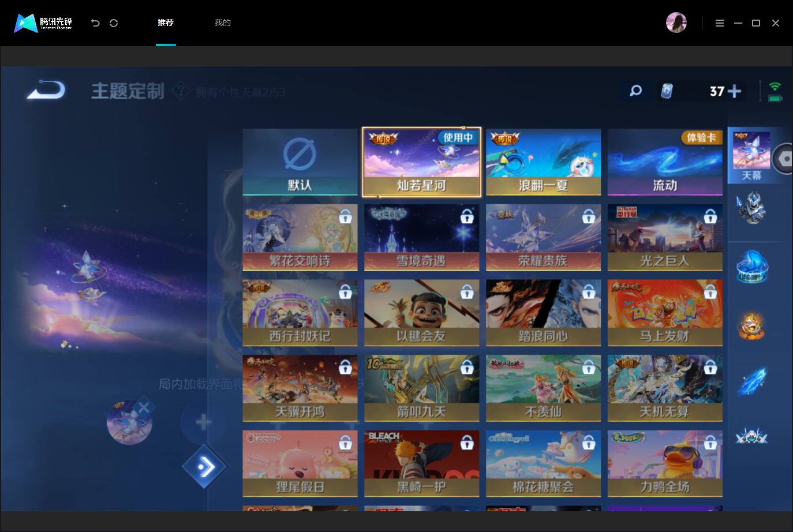Viewport: 793px width, 532px height.
Task: Open the locked 繁花交响诗 theme
Action: pos(300,237)
